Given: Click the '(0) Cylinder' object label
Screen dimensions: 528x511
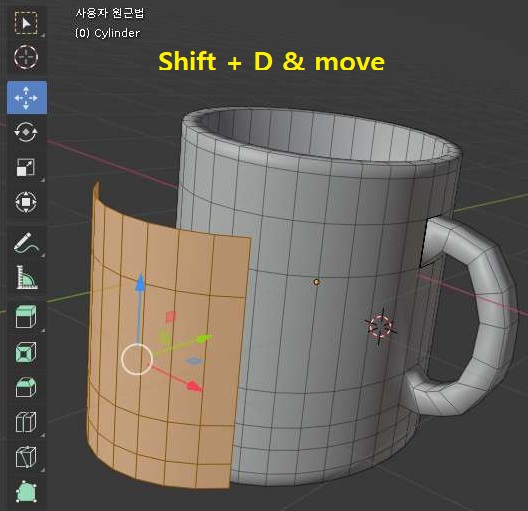Looking at the screenshot, I should pyautogui.click(x=107, y=33).
